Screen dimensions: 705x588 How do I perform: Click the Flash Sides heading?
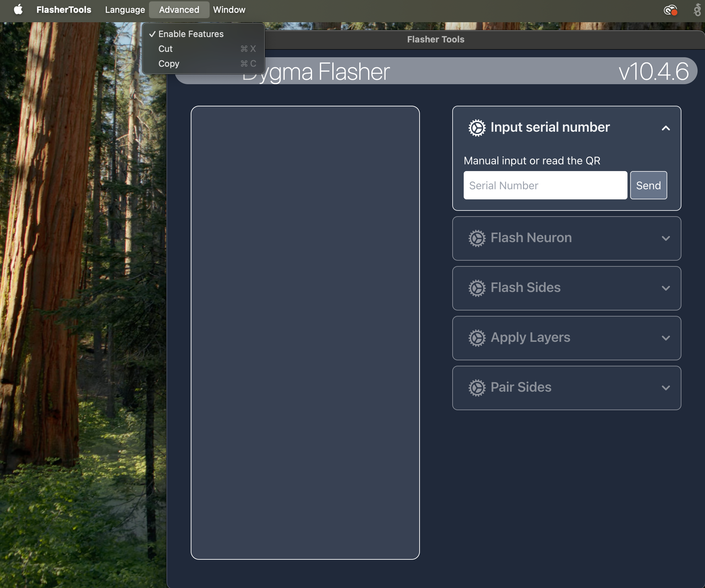point(525,288)
